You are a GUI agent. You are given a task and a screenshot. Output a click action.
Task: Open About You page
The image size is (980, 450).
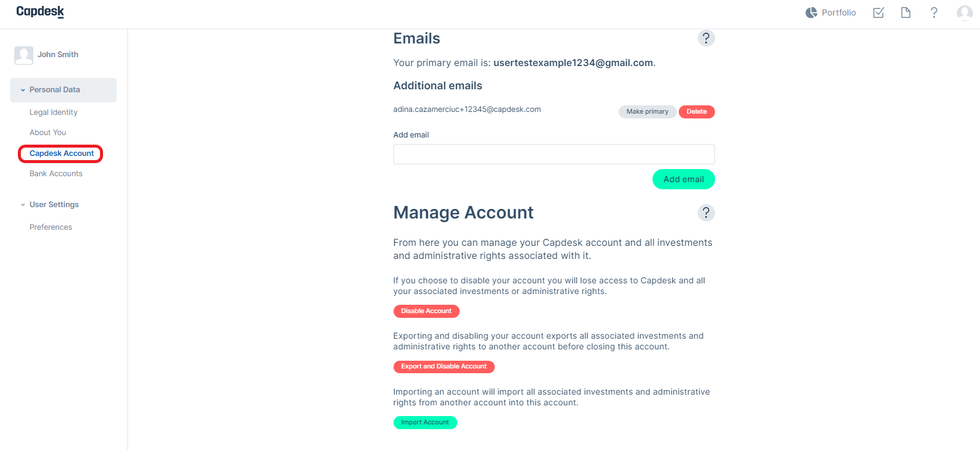pyautogui.click(x=48, y=132)
